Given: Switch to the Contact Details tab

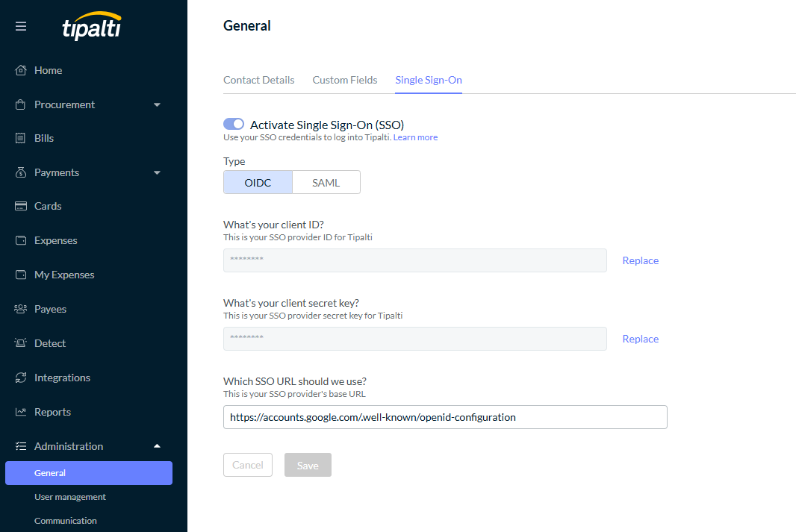Looking at the screenshot, I should click(258, 79).
